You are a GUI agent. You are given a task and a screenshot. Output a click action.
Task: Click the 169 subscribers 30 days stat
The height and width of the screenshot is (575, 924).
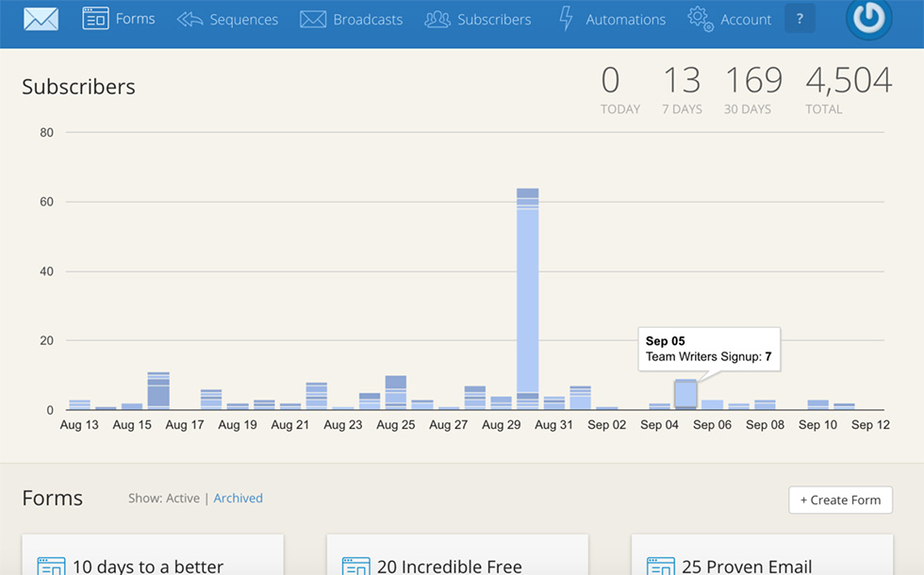tap(752, 81)
